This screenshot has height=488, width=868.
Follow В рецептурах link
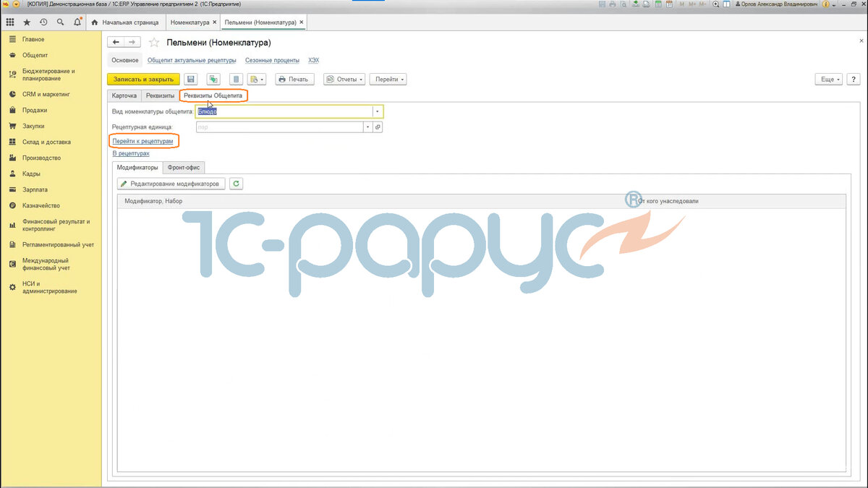coord(131,153)
